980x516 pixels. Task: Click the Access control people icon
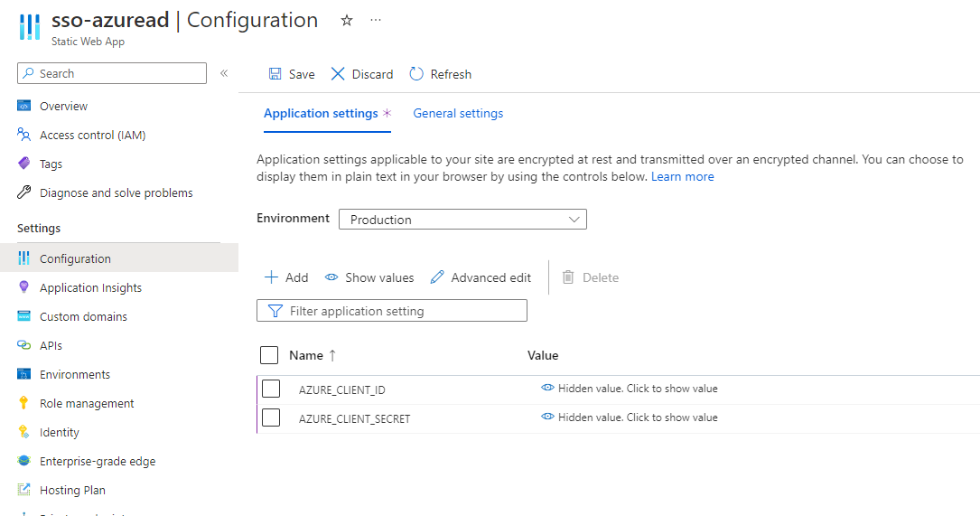pos(23,135)
